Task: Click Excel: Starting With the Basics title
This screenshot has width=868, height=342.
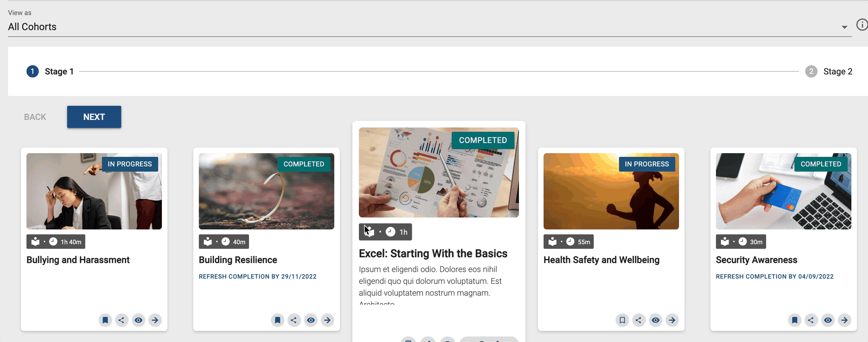Action: (x=433, y=253)
